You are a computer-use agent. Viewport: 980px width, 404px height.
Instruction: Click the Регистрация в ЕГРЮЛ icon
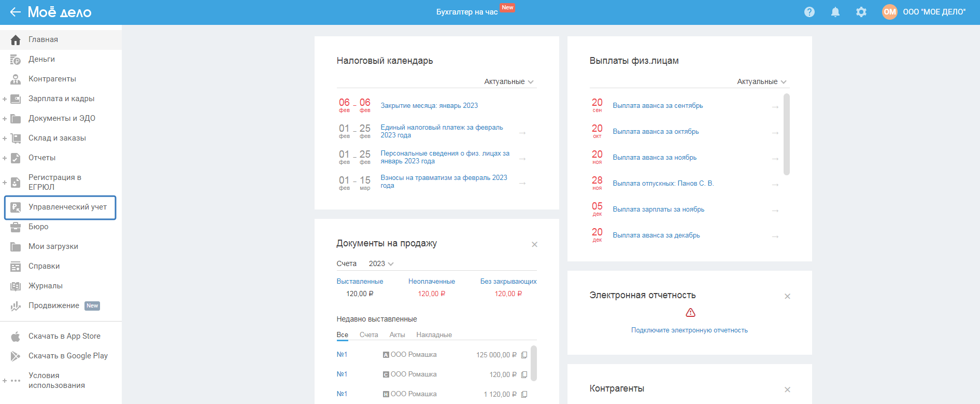click(x=16, y=183)
